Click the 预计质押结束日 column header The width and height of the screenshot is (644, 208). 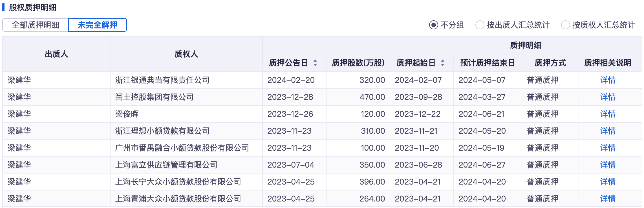pos(488,63)
